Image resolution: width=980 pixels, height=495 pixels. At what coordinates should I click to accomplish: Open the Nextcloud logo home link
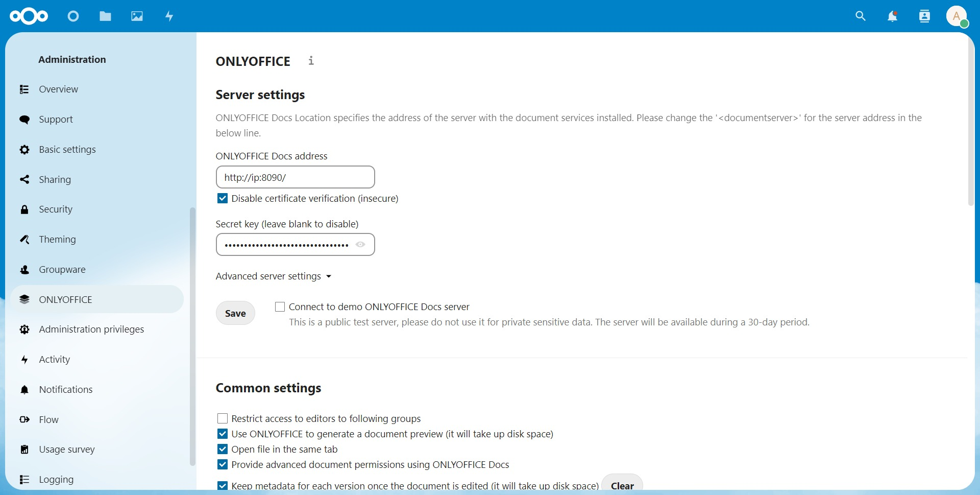click(29, 16)
